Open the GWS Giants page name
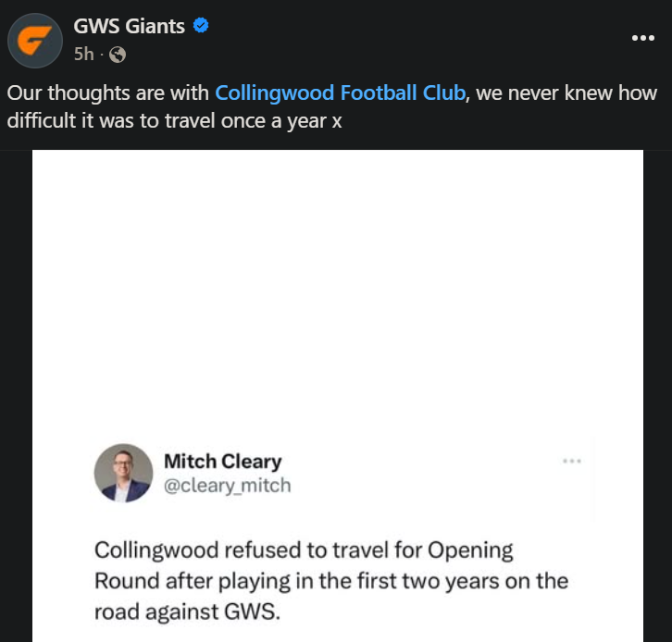 pos(129,26)
